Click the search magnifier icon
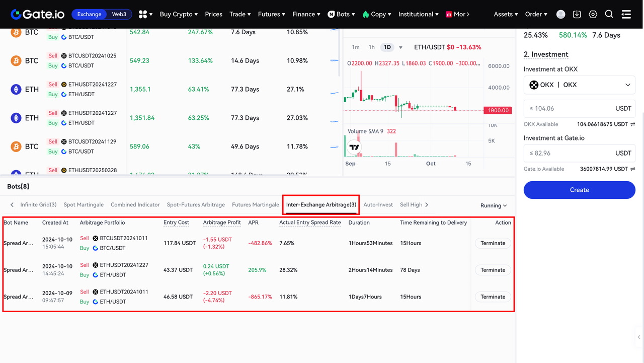Image resolution: width=644 pixels, height=363 pixels. coord(609,14)
